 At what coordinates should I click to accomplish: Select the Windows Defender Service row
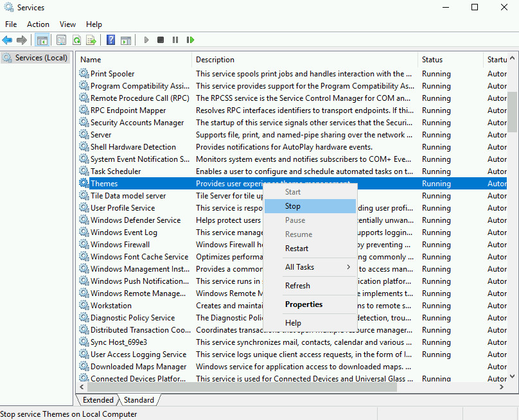[x=292, y=220]
